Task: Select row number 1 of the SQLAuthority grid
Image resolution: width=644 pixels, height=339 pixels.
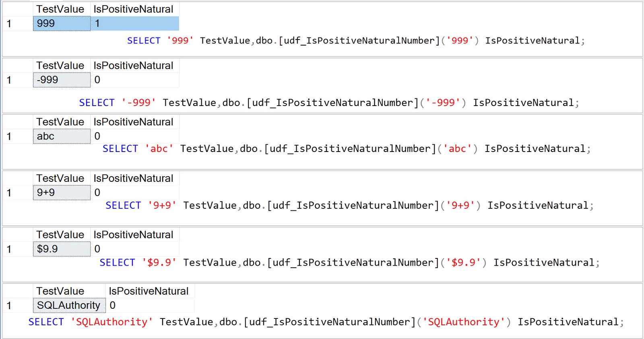Action: [18, 306]
